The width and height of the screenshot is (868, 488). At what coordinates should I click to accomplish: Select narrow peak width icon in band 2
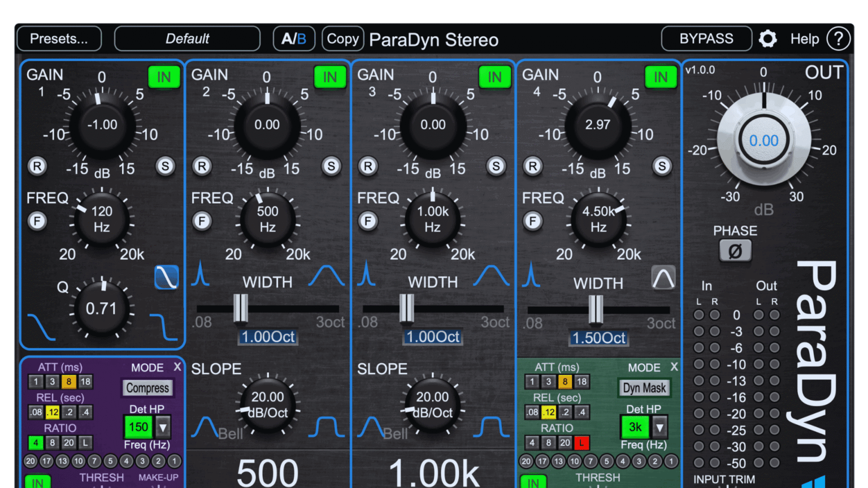pos(200,273)
